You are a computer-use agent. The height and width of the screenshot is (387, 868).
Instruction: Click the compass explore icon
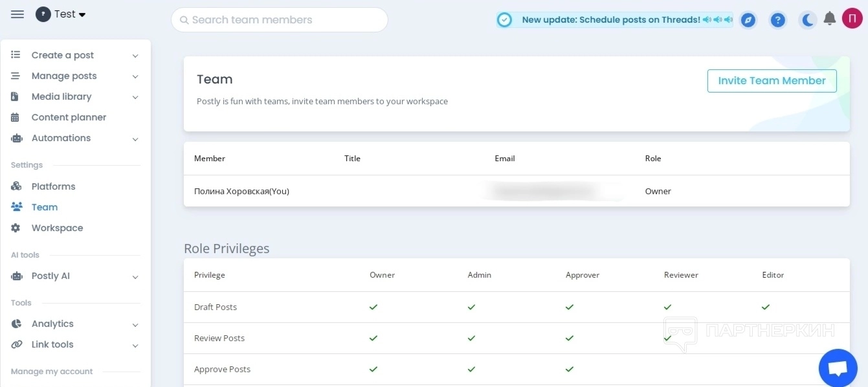[x=748, y=20]
